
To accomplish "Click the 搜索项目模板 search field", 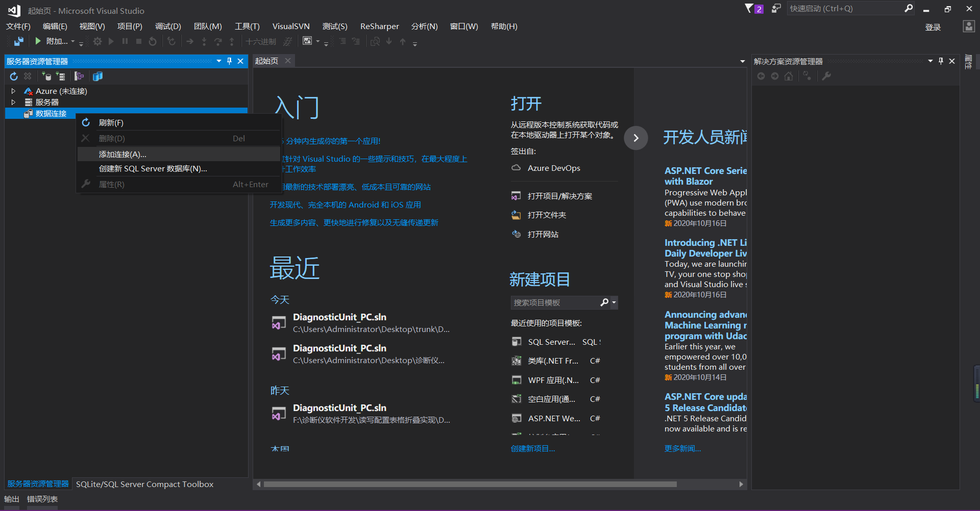I will click(x=555, y=303).
